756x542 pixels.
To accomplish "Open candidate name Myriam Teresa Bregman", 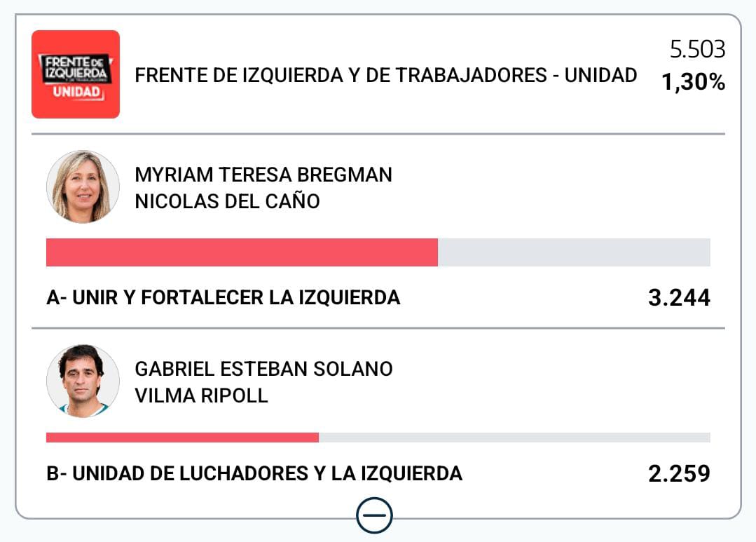I will 263,175.
